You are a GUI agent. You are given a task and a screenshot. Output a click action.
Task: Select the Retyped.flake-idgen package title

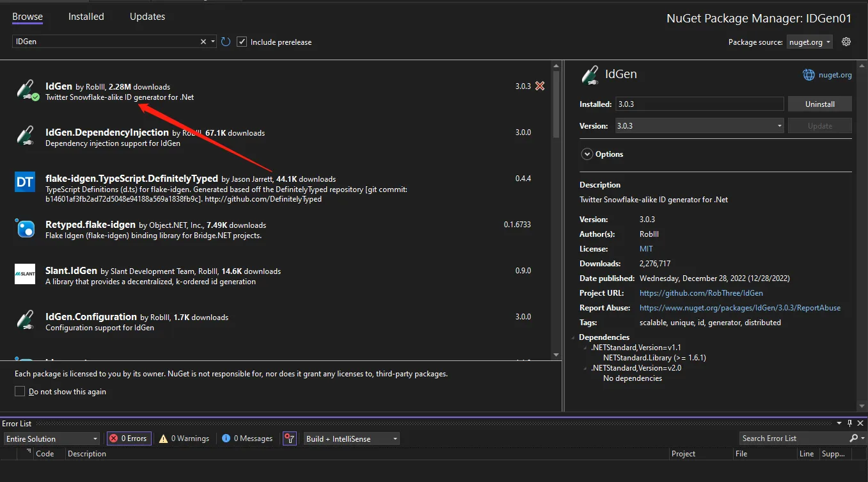tap(90, 224)
